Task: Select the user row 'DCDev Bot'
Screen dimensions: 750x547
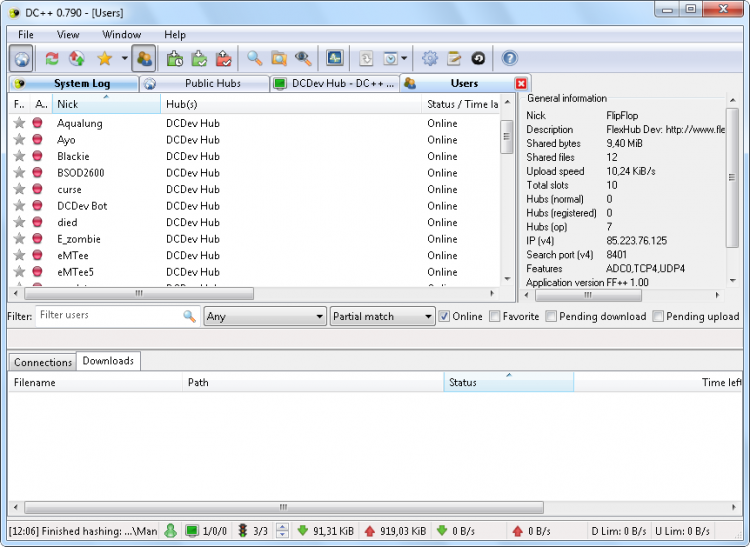Action: [254, 206]
